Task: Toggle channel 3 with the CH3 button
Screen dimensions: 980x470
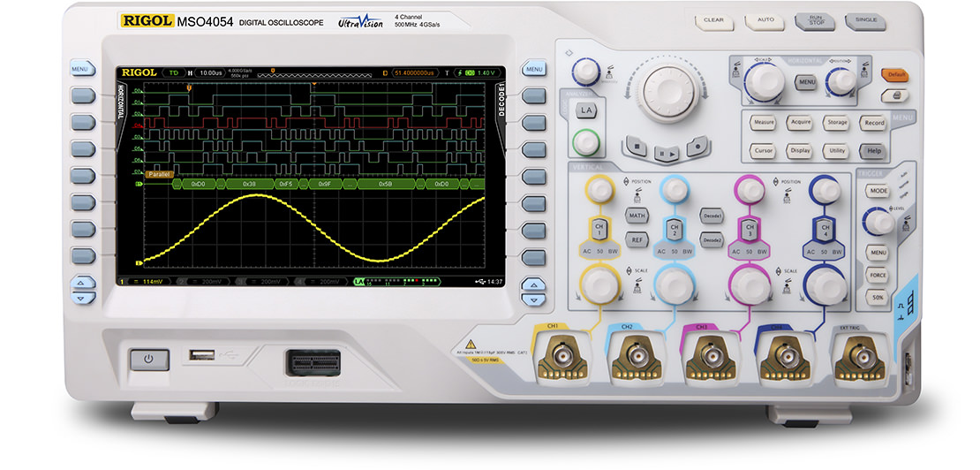Action: tap(750, 229)
